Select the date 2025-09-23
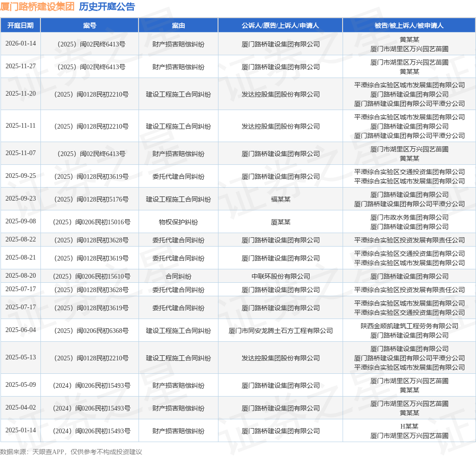This screenshot has width=476, height=456. tap(20, 199)
